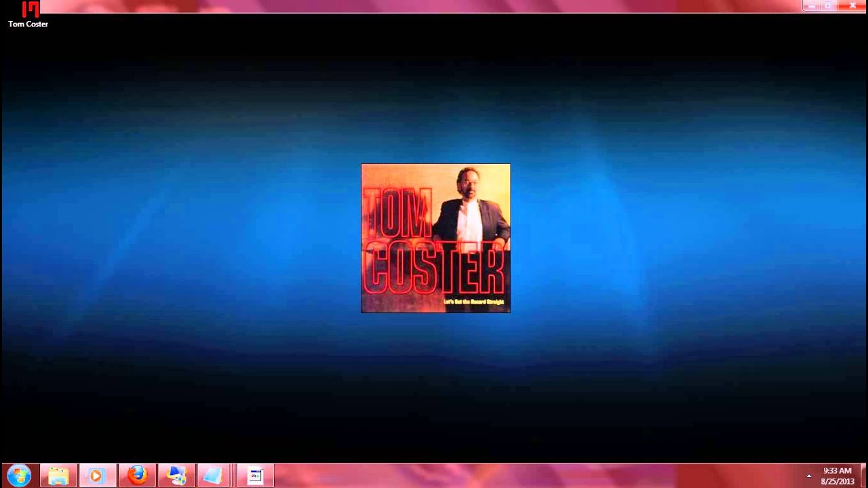Click the Tom Coster track title text

click(x=28, y=24)
